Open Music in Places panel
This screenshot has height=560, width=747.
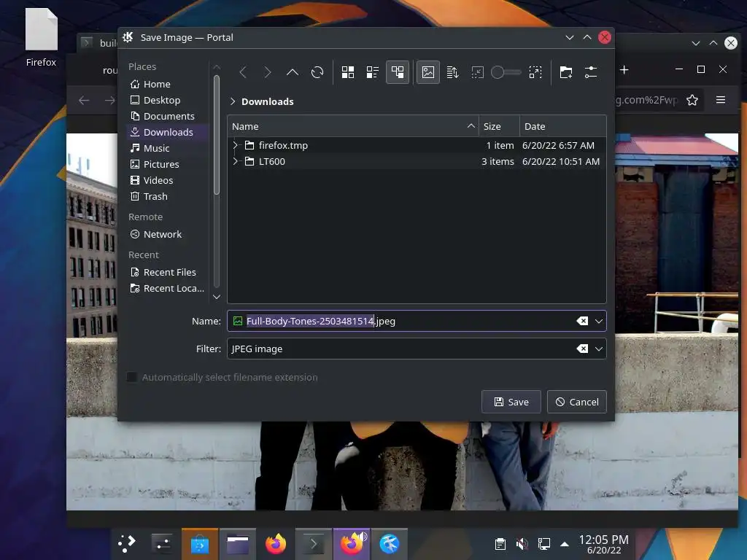point(167,149)
